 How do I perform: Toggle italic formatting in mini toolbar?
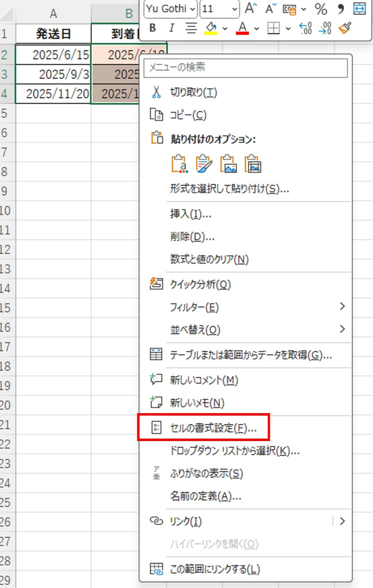[x=171, y=28]
